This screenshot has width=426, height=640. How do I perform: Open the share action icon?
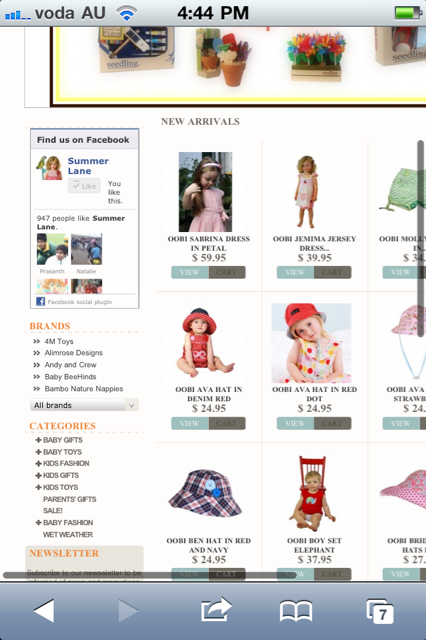(x=216, y=609)
